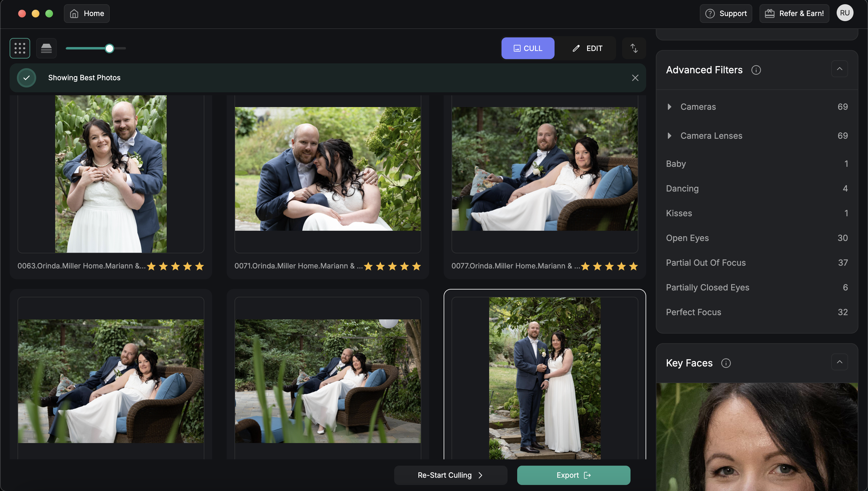Click the Export button

[x=574, y=475]
